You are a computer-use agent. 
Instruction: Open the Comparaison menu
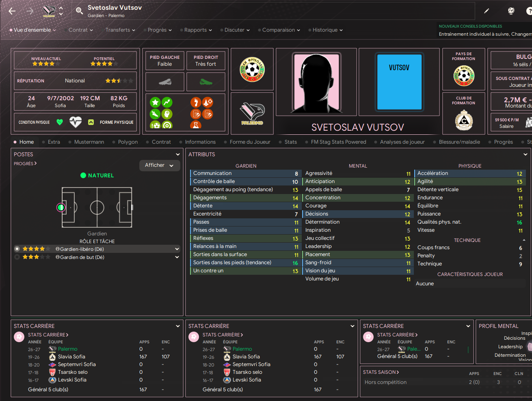click(281, 30)
